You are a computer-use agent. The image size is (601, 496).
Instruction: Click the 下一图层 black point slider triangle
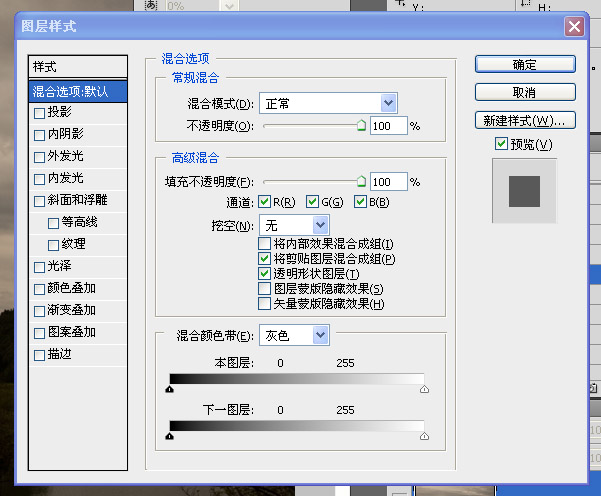169,436
